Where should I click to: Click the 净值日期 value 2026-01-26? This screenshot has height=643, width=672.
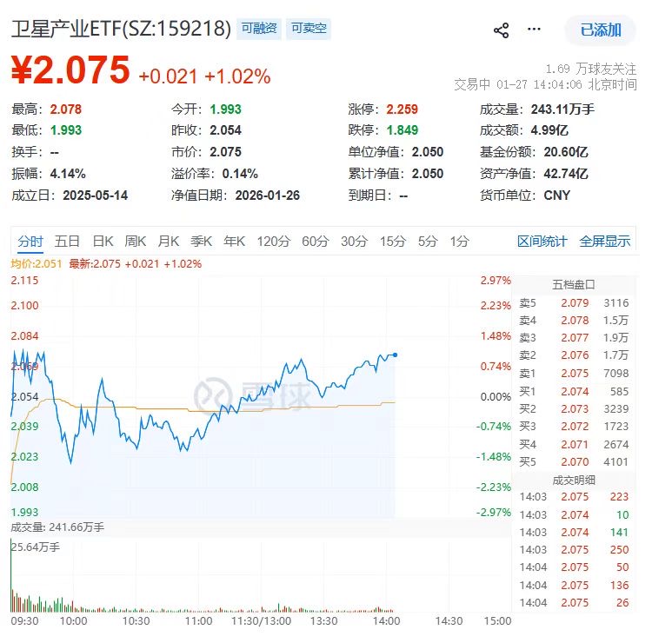268,196
